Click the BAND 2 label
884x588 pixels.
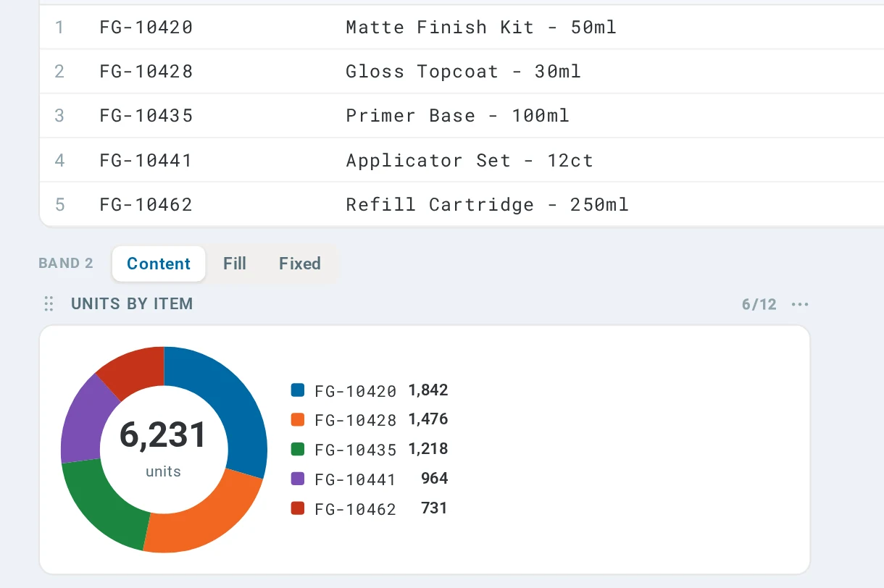pyautogui.click(x=66, y=264)
